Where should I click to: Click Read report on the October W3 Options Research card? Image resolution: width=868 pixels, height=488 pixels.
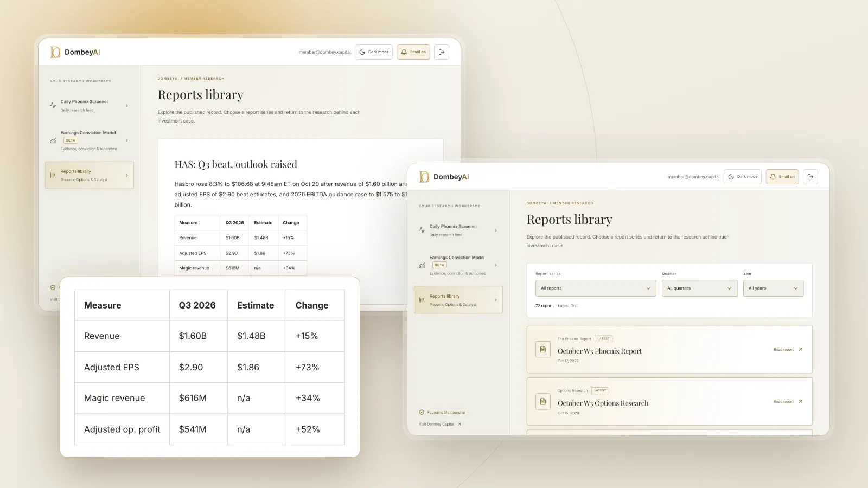[783, 402]
